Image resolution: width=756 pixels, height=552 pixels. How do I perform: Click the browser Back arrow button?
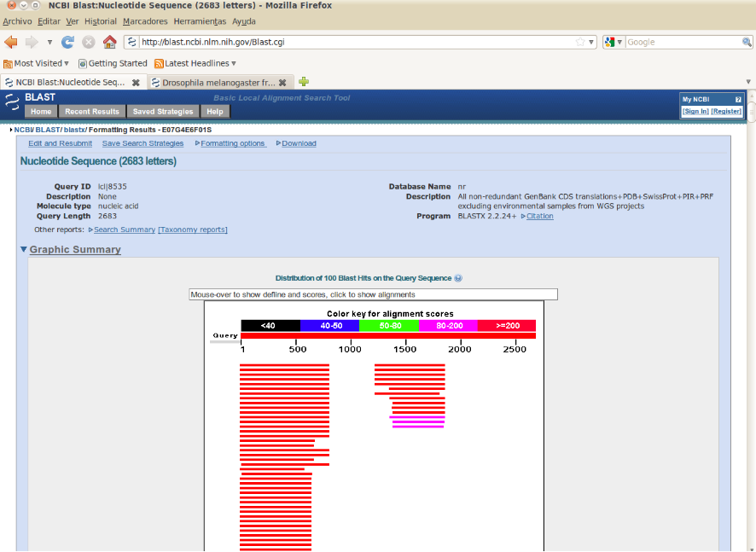(x=11, y=42)
